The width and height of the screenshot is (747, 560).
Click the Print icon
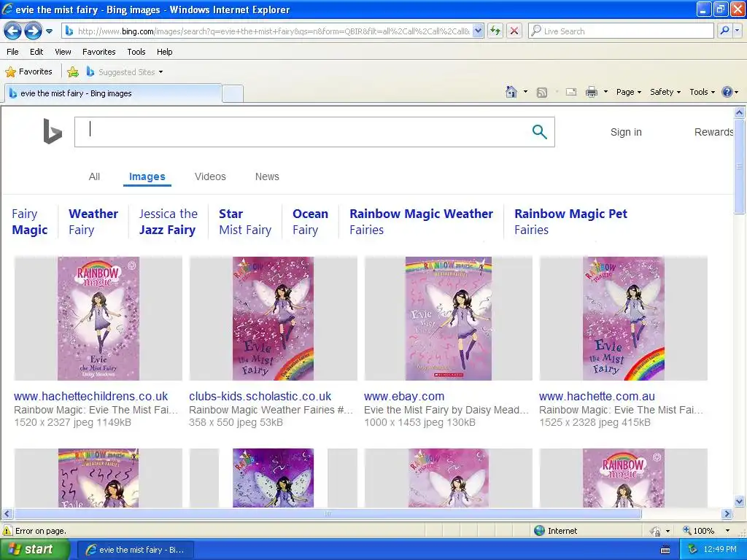pyautogui.click(x=591, y=93)
